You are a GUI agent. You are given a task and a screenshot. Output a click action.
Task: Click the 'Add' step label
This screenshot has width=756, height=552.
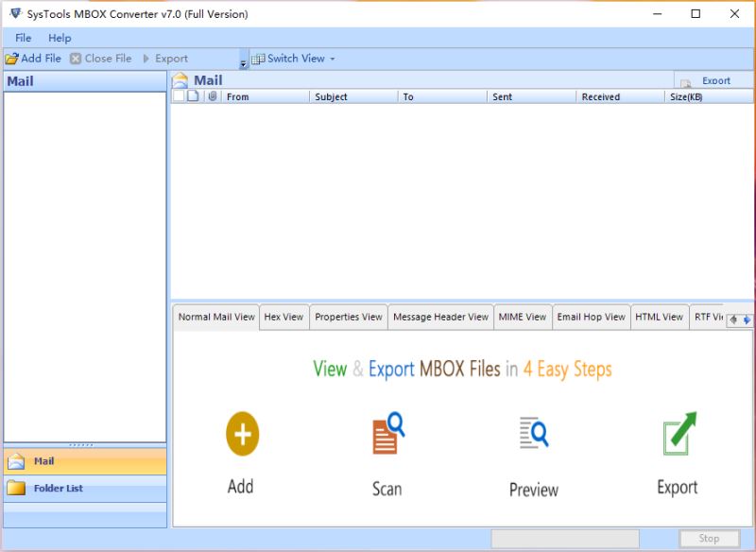241,487
